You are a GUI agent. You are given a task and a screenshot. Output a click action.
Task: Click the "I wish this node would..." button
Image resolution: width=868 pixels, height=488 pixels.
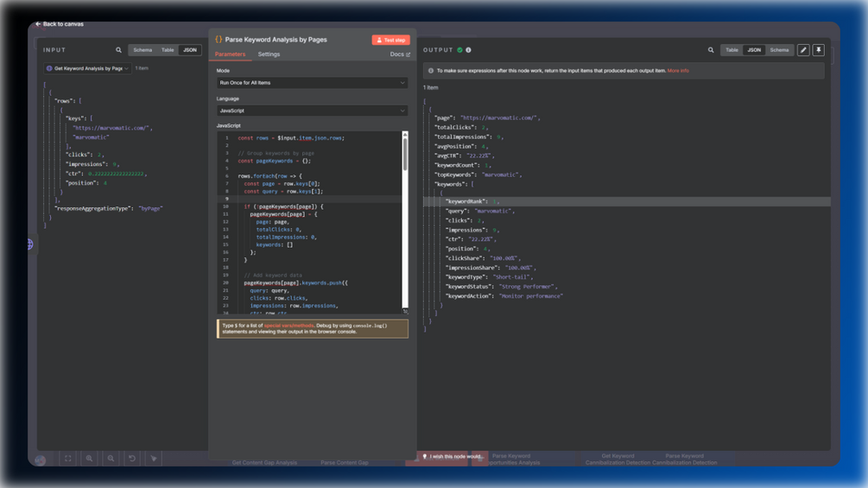[x=453, y=456]
